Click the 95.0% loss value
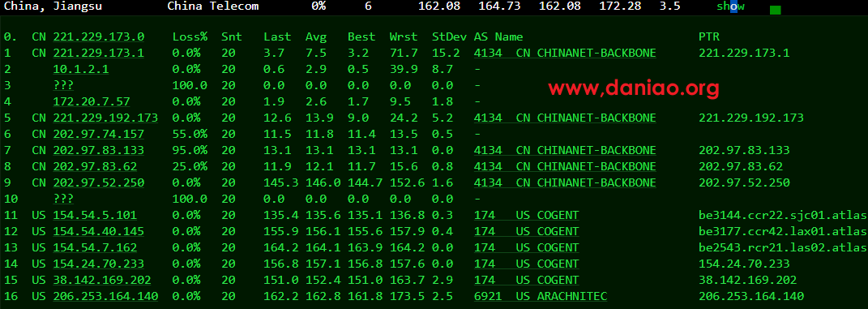Screen dimensions: 868x309 [x=190, y=150]
